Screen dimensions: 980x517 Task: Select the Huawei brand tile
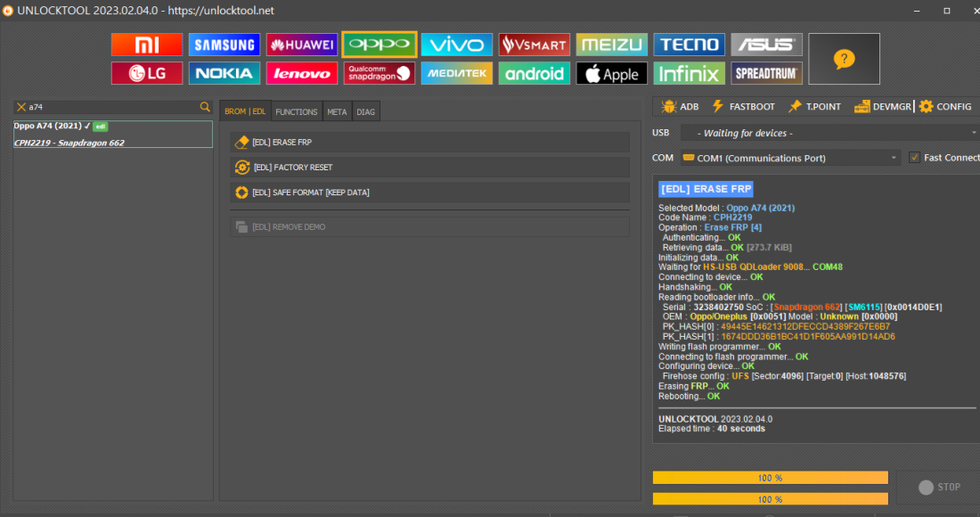302,45
